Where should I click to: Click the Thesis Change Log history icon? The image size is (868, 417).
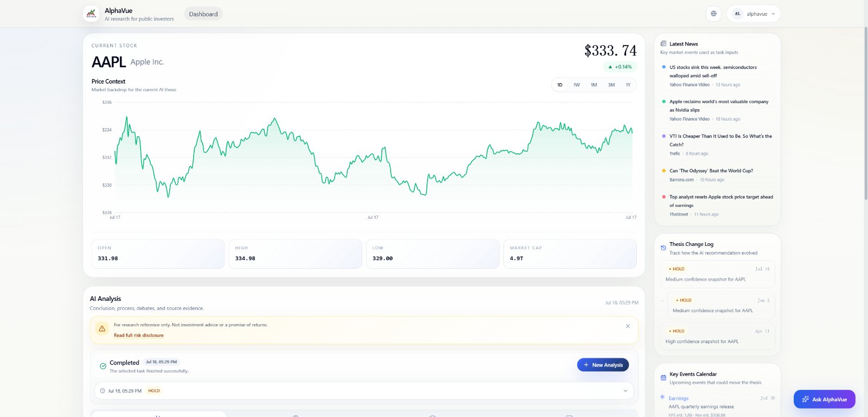click(663, 248)
